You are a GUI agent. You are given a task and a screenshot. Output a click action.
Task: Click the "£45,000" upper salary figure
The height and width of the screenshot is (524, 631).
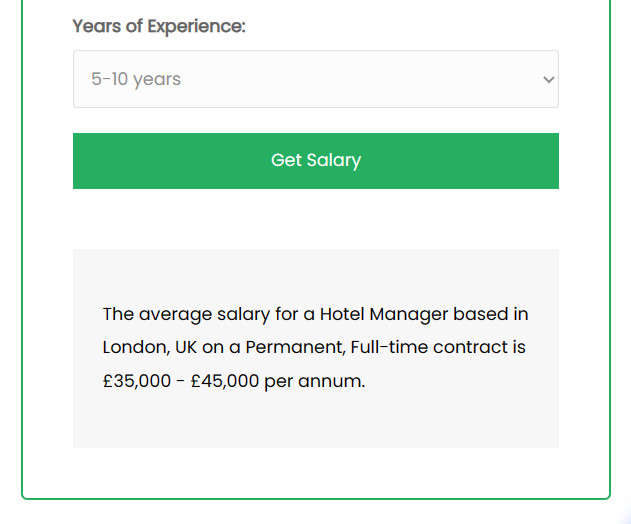(x=224, y=382)
